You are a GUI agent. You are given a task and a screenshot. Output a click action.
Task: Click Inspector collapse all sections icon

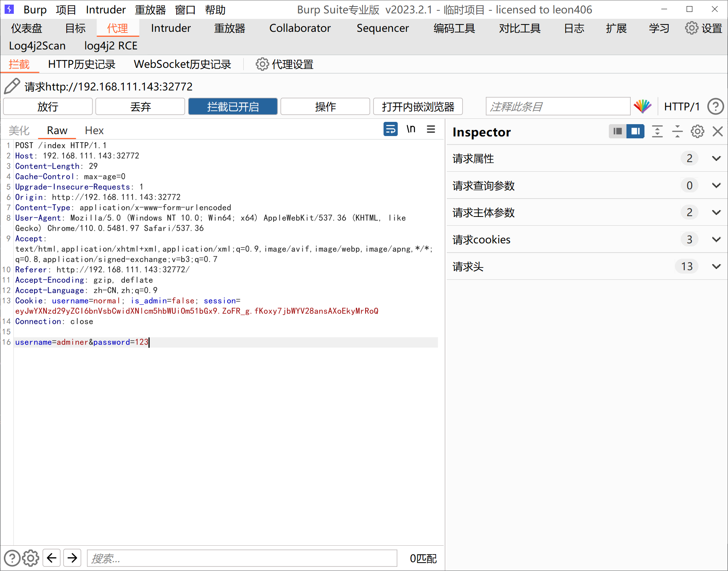[677, 131]
